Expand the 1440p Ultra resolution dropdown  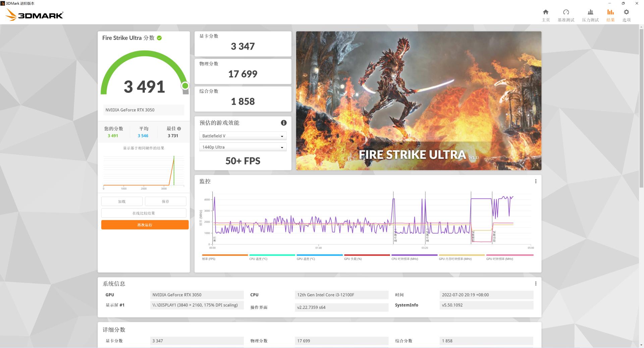(243, 147)
